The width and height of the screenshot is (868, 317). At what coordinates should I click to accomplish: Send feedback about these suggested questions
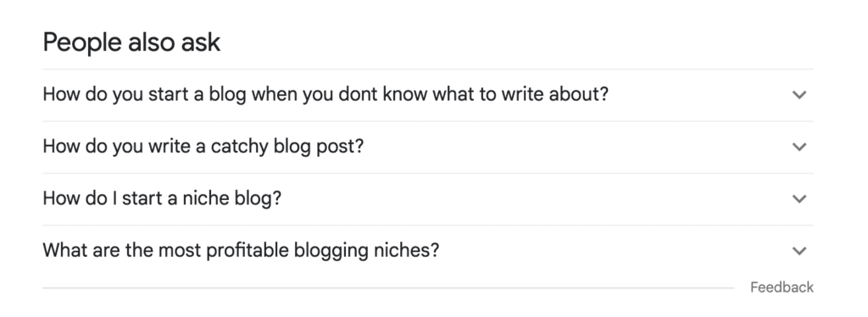(782, 287)
